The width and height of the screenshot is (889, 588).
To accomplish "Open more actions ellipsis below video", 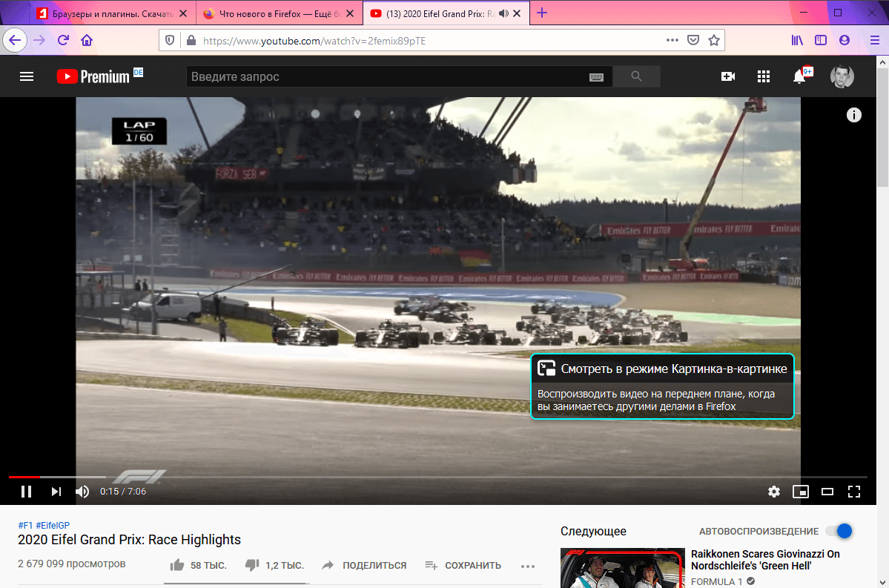I will click(x=528, y=566).
